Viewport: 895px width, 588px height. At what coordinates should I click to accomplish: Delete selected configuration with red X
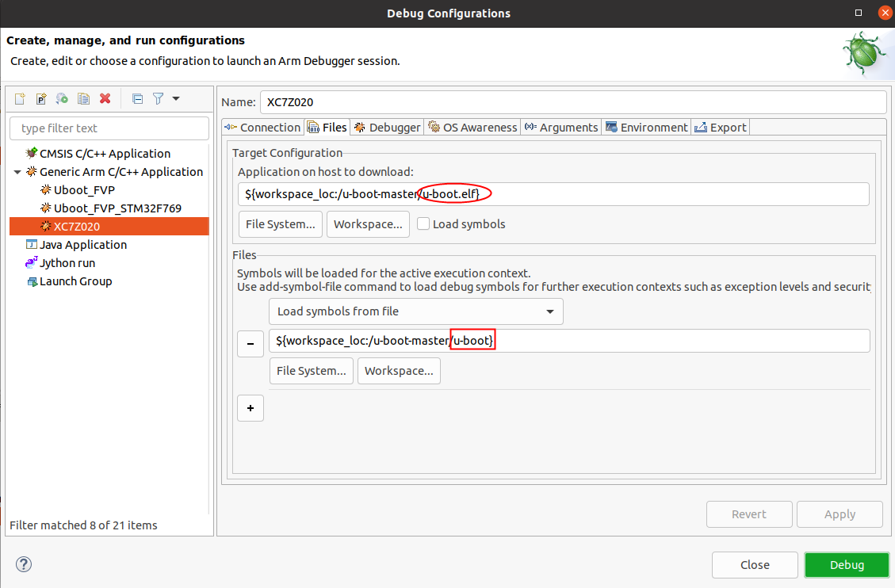[105, 99]
